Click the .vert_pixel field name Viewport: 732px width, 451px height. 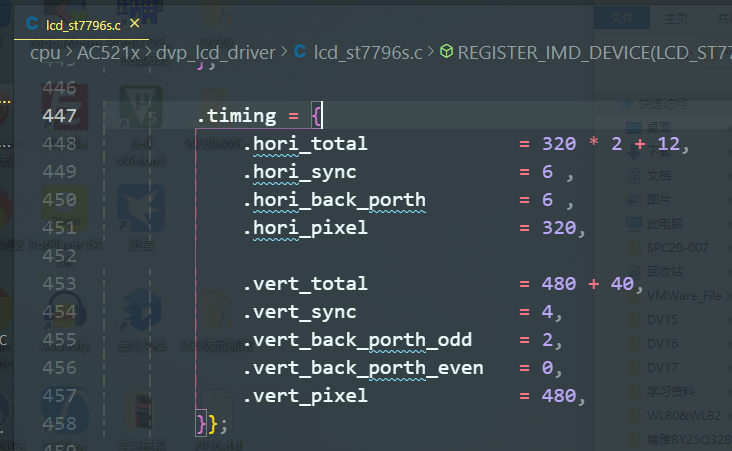click(x=305, y=396)
